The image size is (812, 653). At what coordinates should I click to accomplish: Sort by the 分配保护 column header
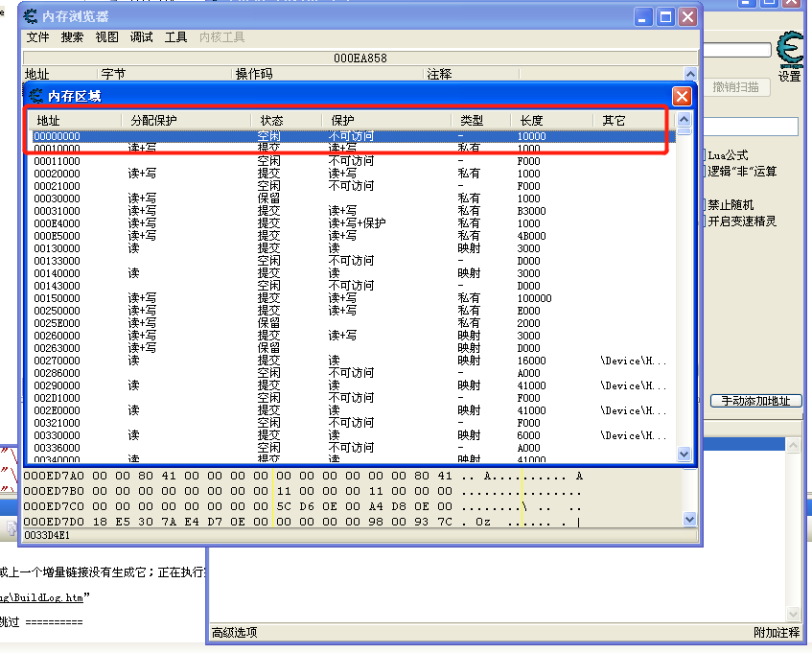coord(186,121)
